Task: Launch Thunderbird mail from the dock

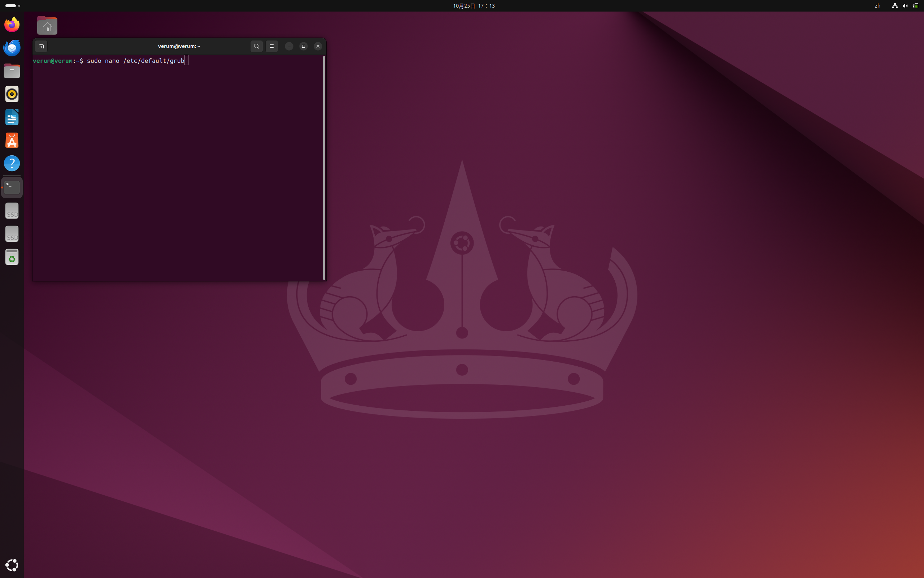Action: (x=12, y=48)
